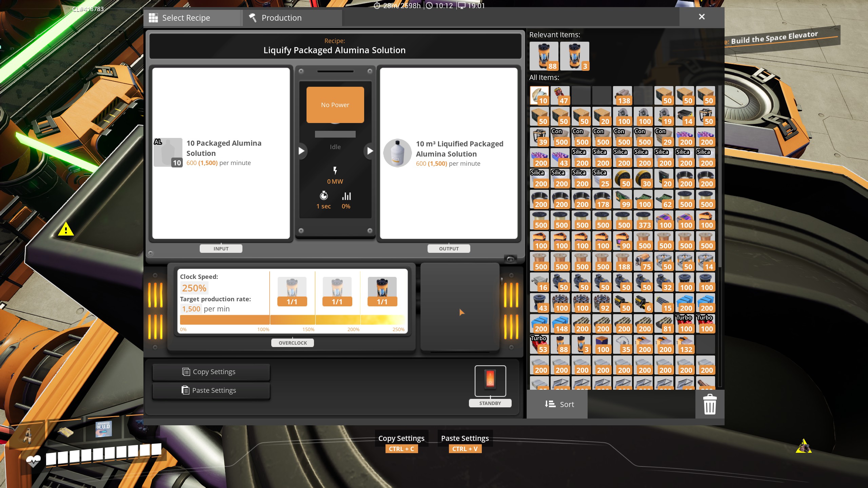Select the steel pipe stack of 81
Image resolution: width=868 pixels, height=488 pixels.
(664, 324)
